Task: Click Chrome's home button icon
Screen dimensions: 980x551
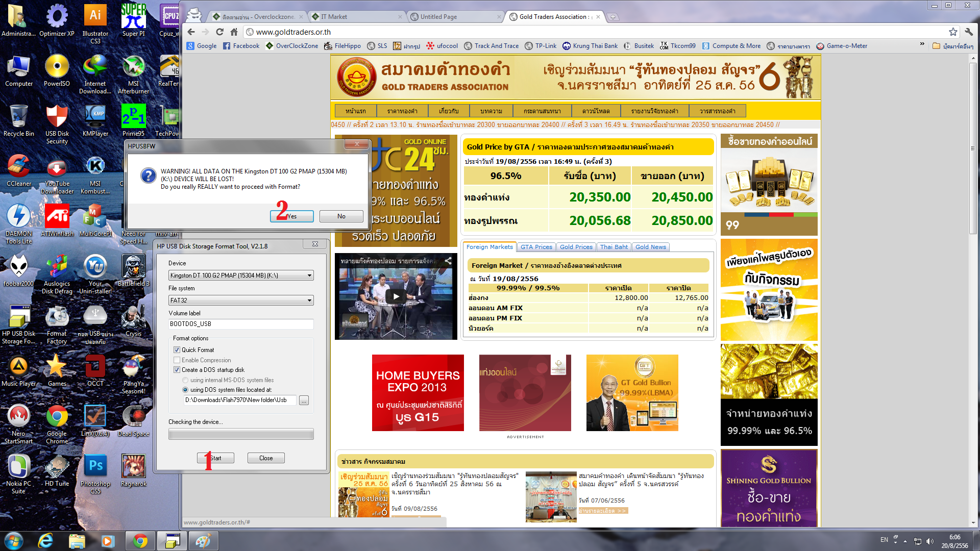Action: click(x=234, y=32)
